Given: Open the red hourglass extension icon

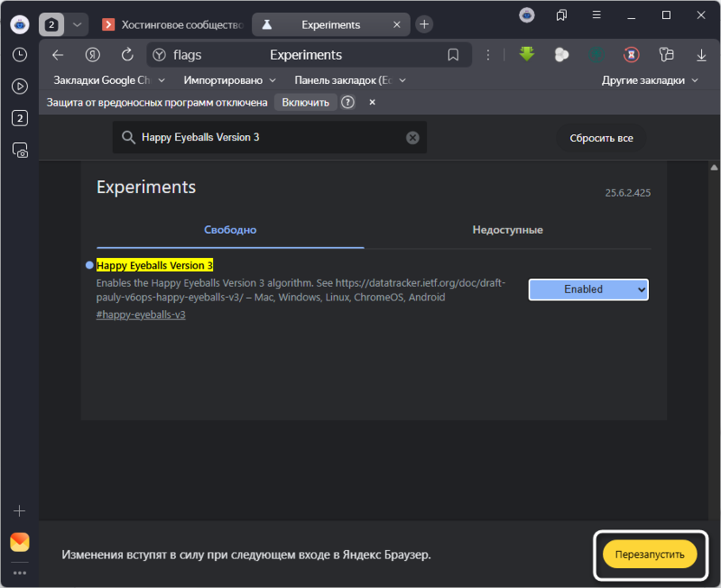Looking at the screenshot, I should [x=632, y=55].
